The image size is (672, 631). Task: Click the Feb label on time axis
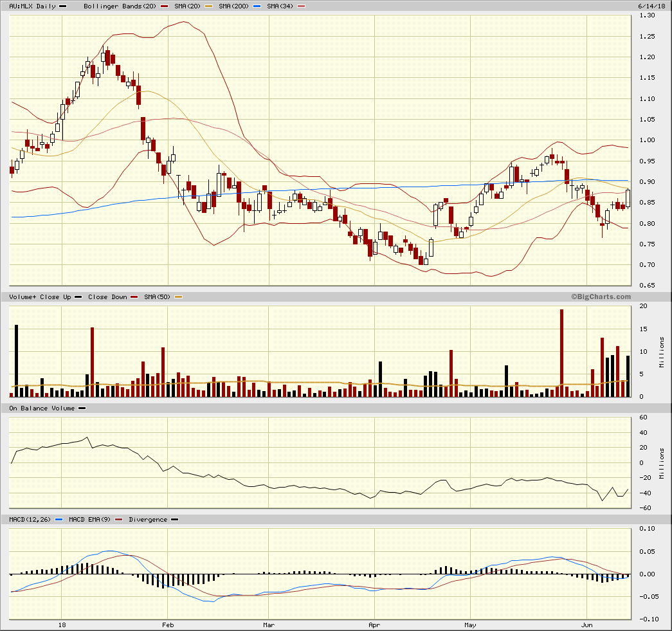click(168, 625)
